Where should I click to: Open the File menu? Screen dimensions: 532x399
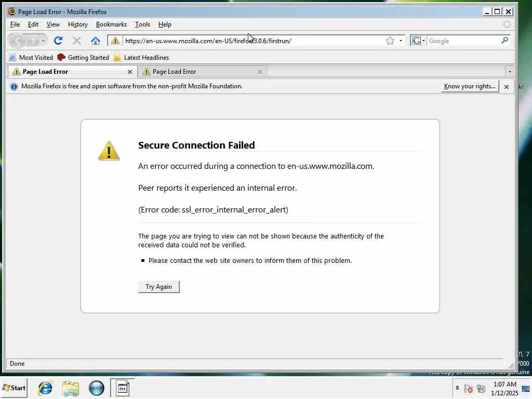[15, 24]
